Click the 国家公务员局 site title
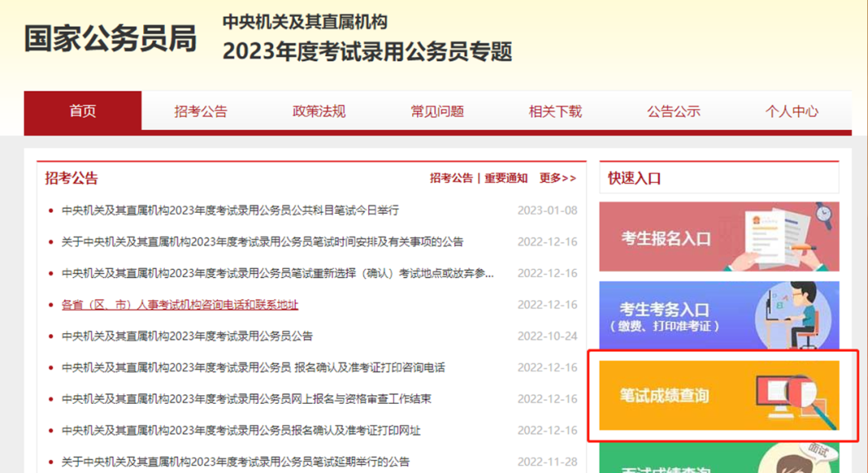The image size is (868, 473). [x=110, y=39]
